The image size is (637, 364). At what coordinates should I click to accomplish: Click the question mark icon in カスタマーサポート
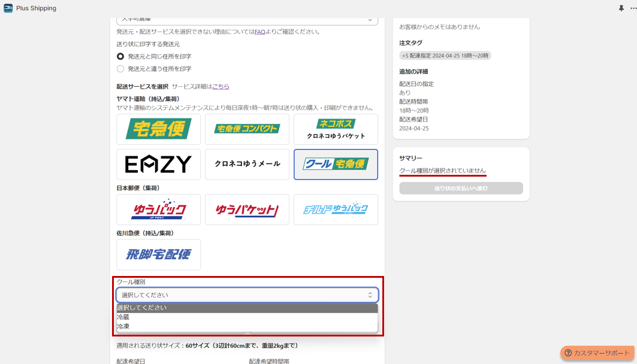click(x=568, y=353)
